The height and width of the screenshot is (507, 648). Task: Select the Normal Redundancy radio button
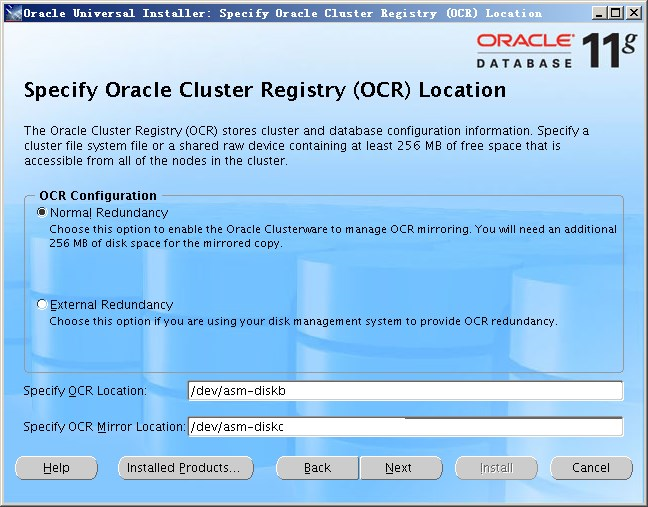pyautogui.click(x=42, y=213)
